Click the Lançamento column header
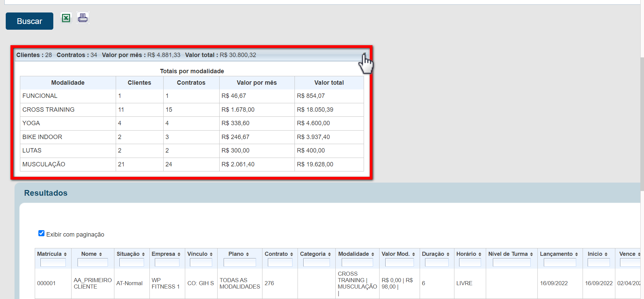 556,254
